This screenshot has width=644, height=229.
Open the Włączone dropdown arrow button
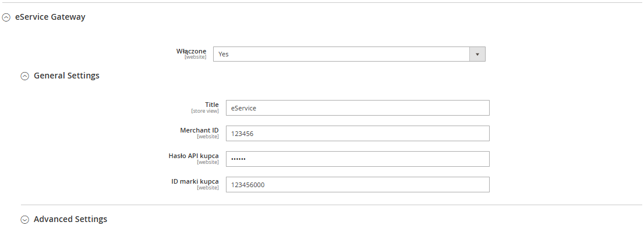tap(477, 54)
